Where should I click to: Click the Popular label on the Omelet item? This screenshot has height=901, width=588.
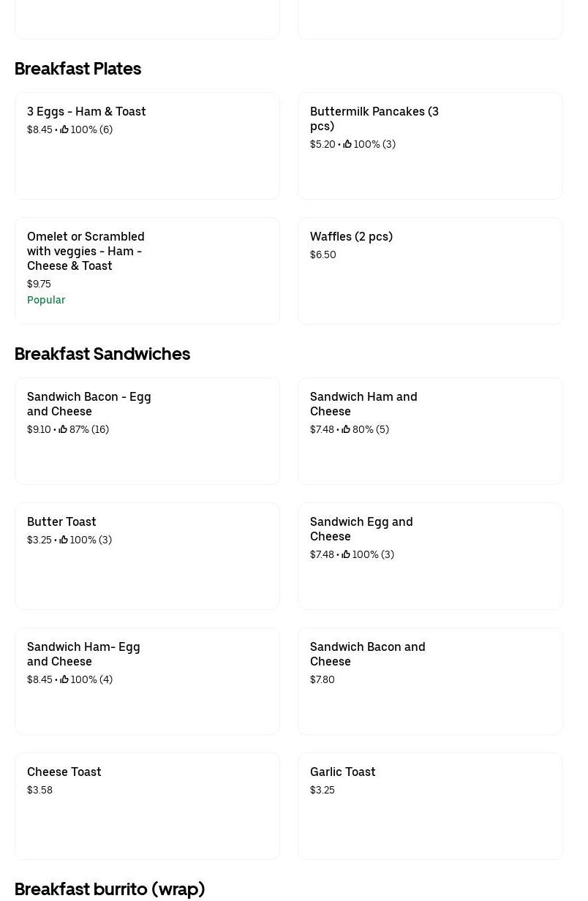[46, 300]
